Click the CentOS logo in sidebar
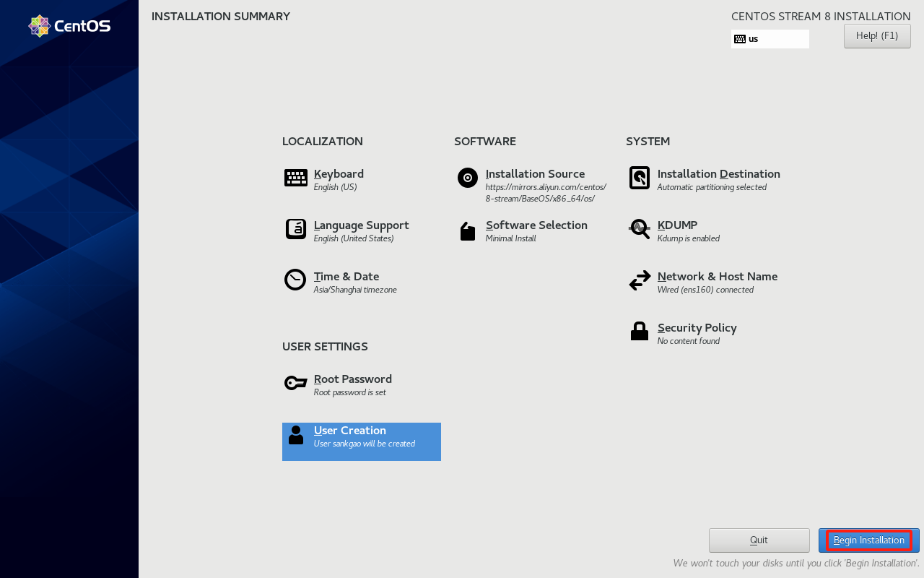 69,26
